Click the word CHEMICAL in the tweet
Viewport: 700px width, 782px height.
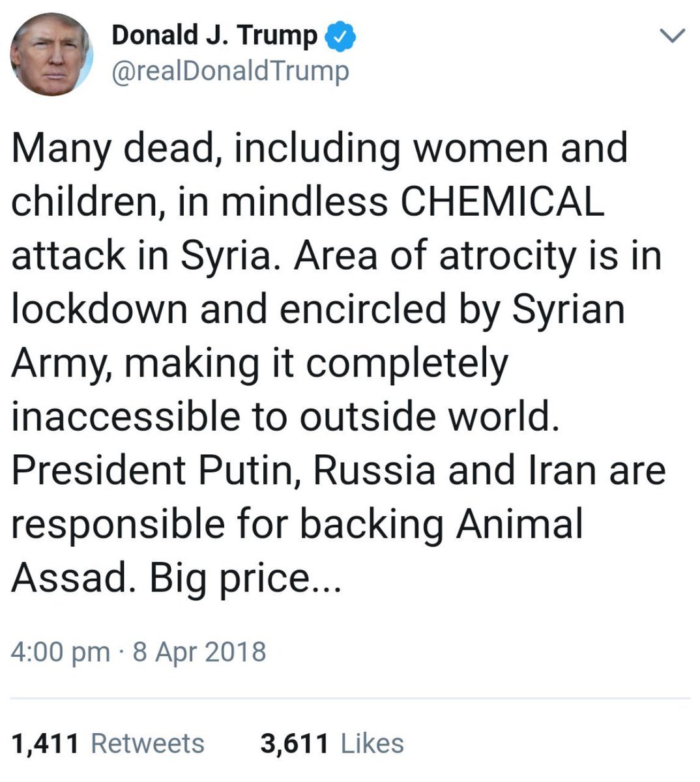tap(502, 201)
